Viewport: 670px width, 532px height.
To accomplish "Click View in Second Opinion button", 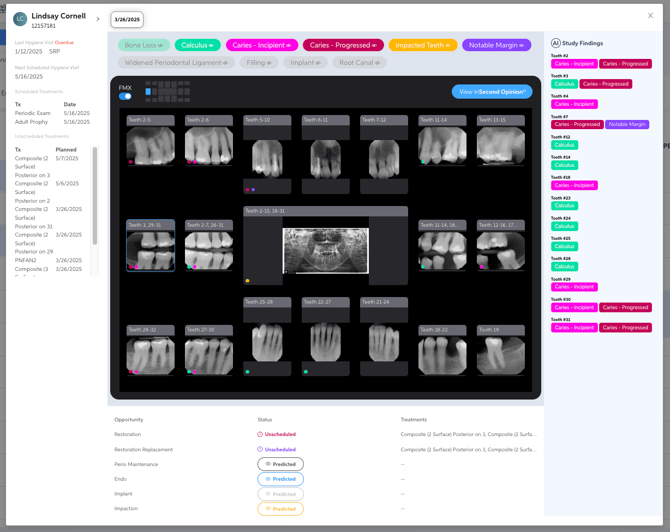I will pos(491,91).
